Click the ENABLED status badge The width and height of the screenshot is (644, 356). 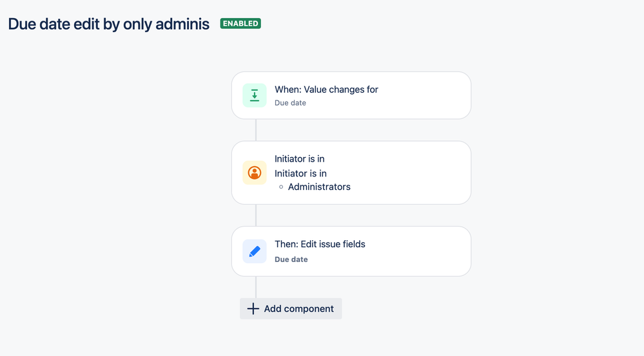(x=240, y=23)
